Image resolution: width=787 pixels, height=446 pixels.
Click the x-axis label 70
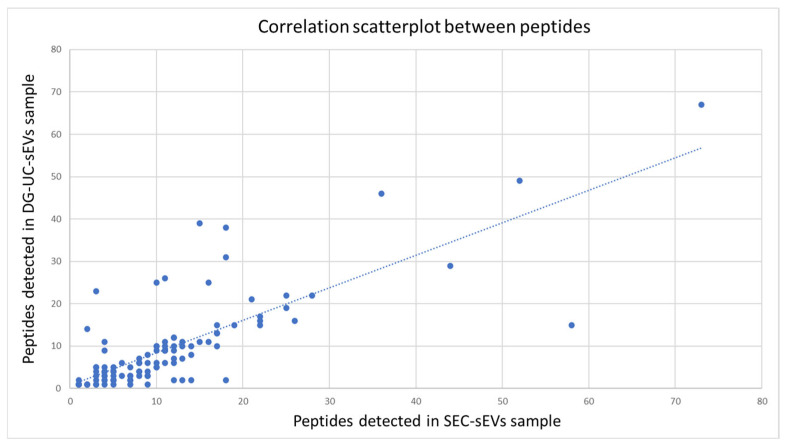click(675, 401)
